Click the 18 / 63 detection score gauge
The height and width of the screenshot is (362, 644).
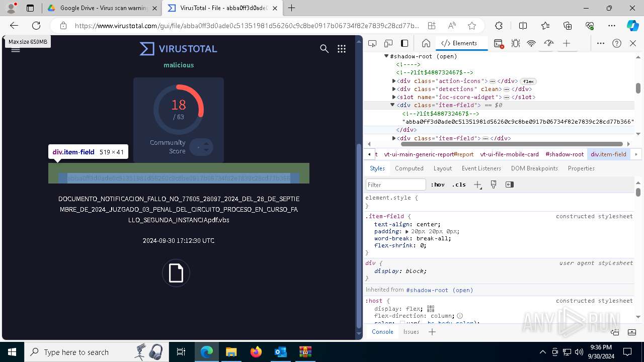179,109
